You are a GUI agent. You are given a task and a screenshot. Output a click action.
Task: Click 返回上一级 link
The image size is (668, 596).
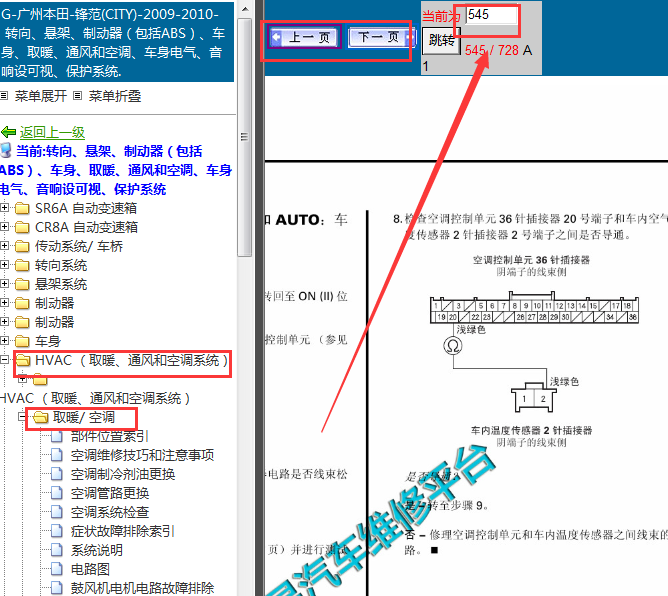click(52, 132)
